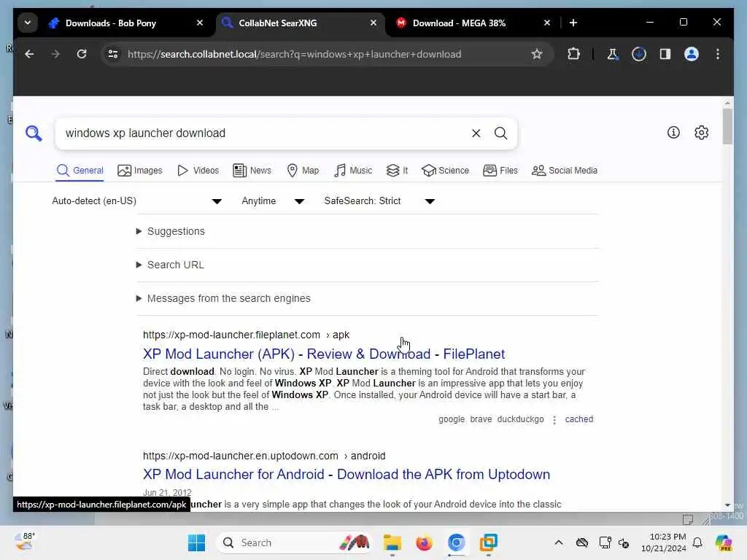Viewport: 747px width, 560px height.
Task: Open the SafeSearch: Strict dropdown
Action: (x=379, y=201)
